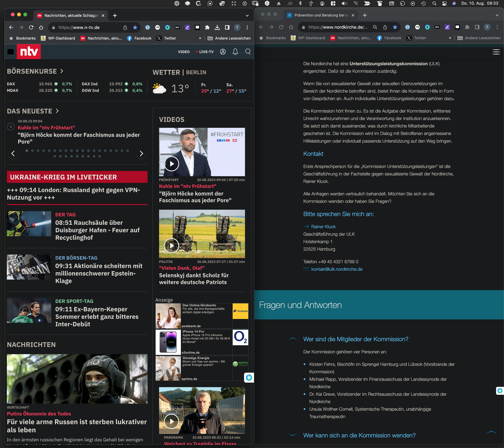Open volume icon in menu bar

344,3
